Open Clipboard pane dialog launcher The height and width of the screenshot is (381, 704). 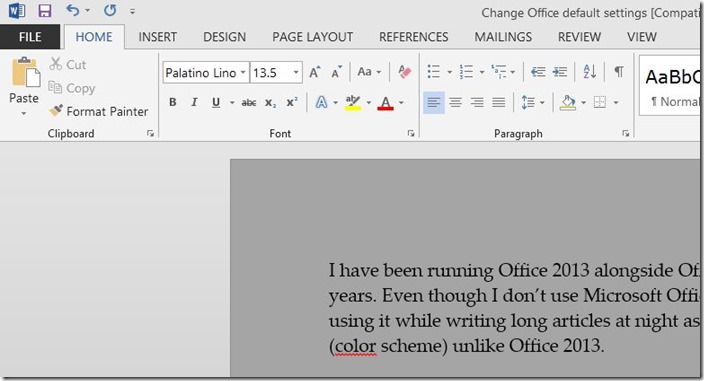pos(150,133)
